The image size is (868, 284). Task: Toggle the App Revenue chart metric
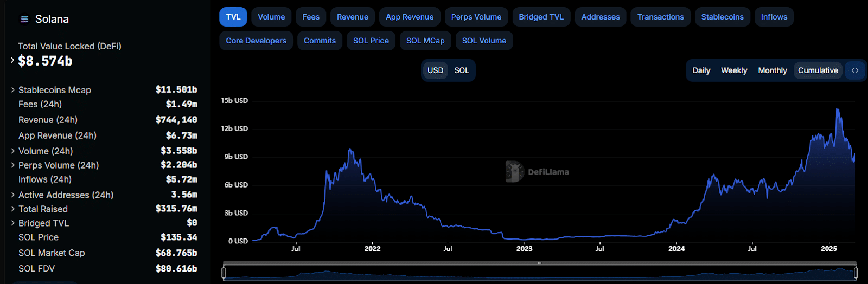[410, 17]
